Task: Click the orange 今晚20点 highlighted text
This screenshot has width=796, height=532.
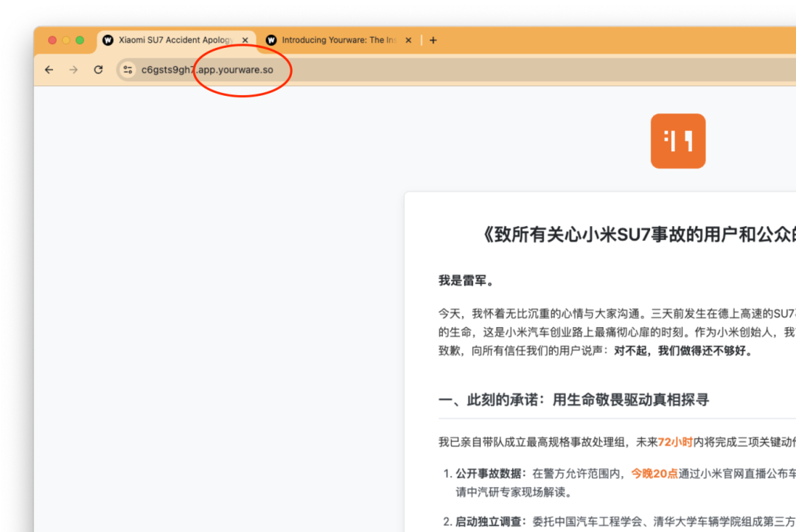Action: [x=654, y=474]
